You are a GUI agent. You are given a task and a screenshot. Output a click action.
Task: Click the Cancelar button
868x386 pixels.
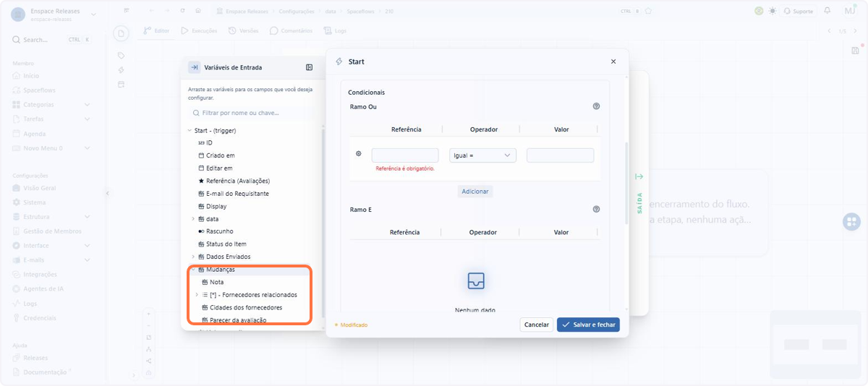[x=537, y=325]
